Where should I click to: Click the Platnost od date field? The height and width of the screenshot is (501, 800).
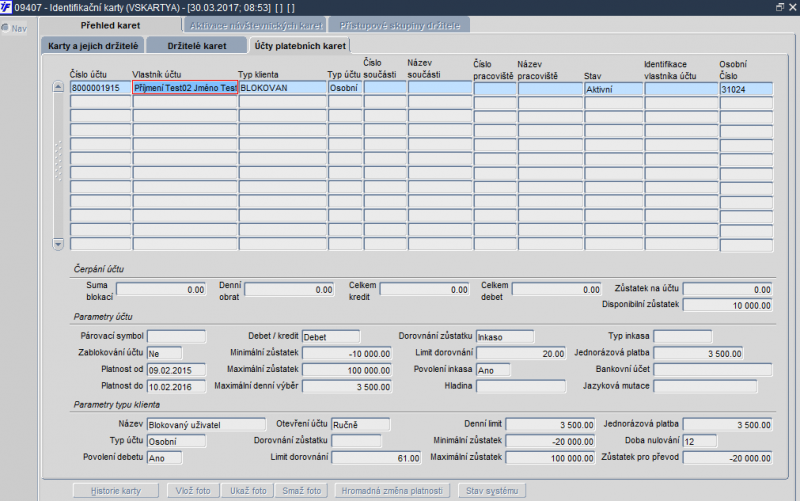176,370
